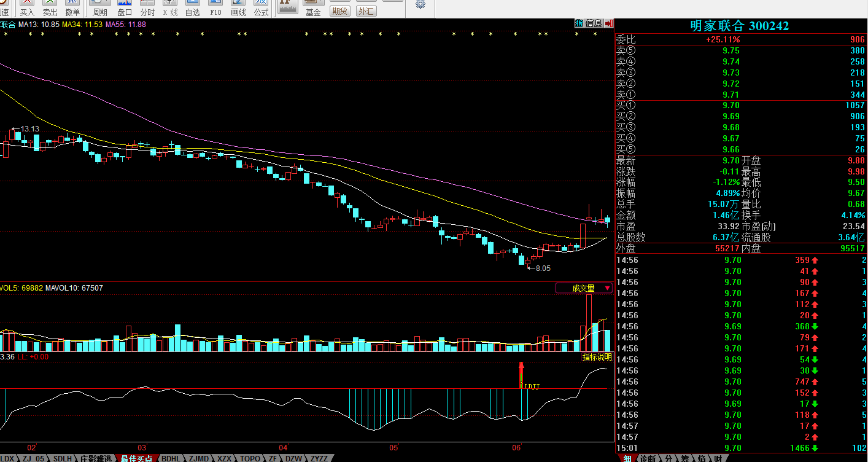This screenshot has width=868, height=462.
Task: Click the tallest volume bar near chart end
Action: tap(589, 323)
